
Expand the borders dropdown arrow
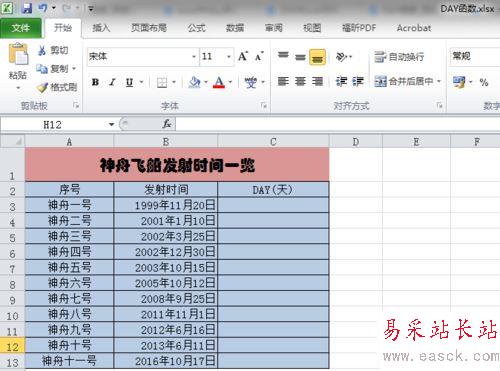click(174, 82)
